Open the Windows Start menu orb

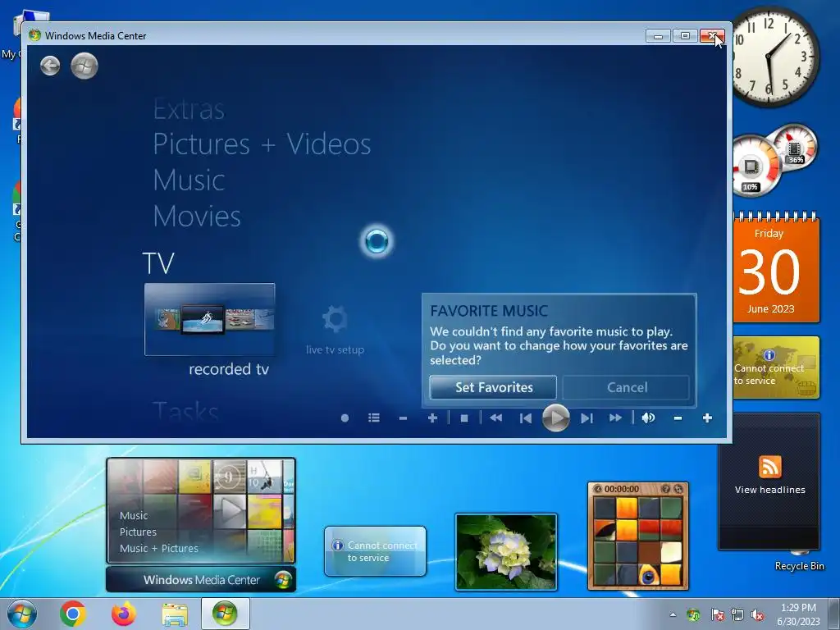[22, 614]
